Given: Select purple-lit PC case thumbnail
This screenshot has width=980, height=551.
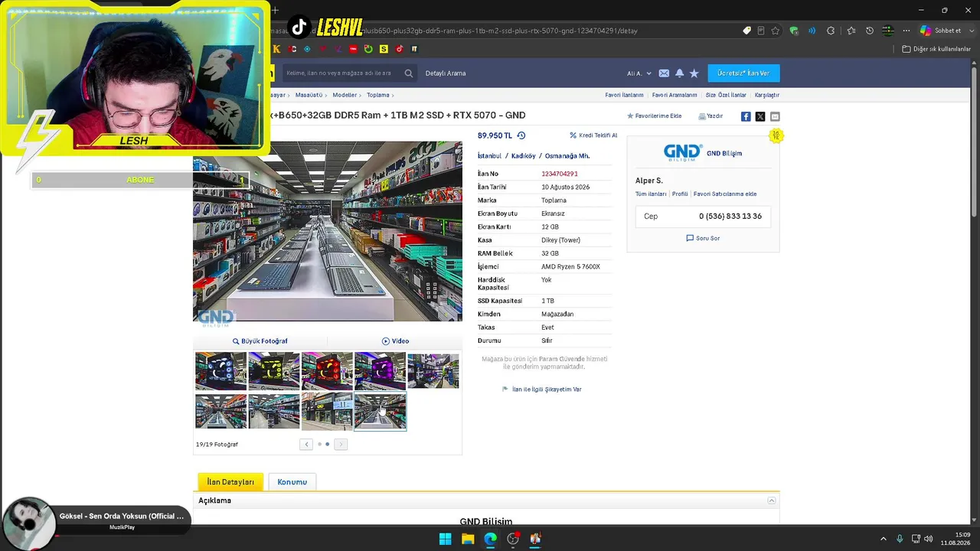Looking at the screenshot, I should point(381,370).
